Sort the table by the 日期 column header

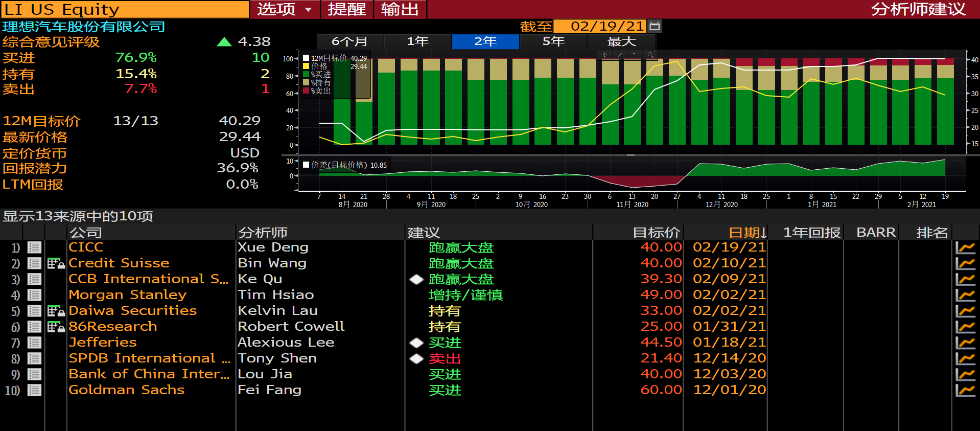pyautogui.click(x=748, y=233)
